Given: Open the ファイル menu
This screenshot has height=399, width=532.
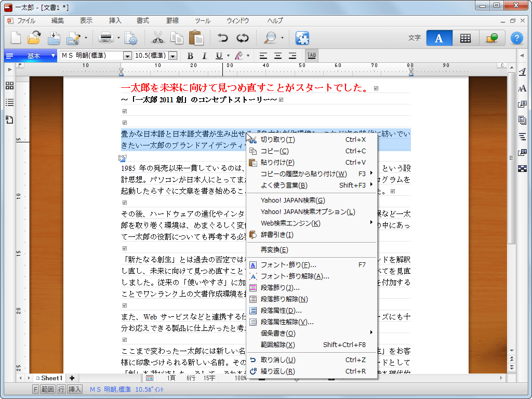Looking at the screenshot, I should pyautogui.click(x=26, y=21).
